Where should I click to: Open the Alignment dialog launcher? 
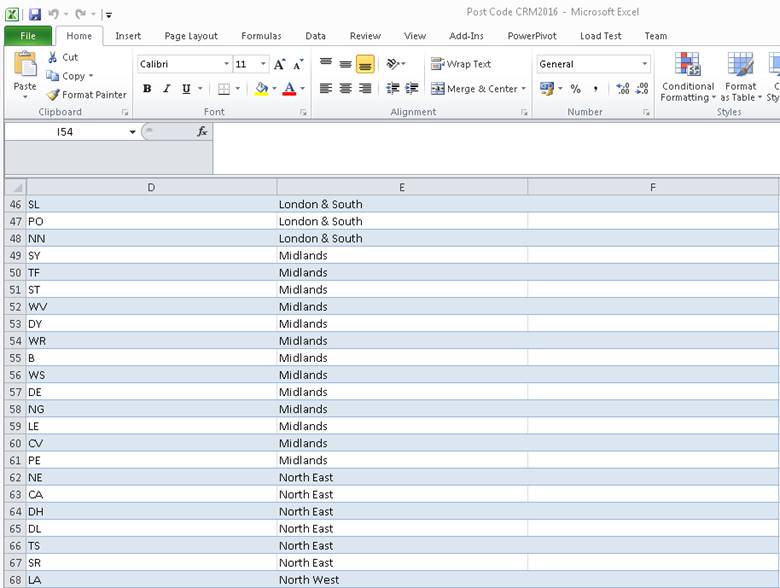point(524,113)
